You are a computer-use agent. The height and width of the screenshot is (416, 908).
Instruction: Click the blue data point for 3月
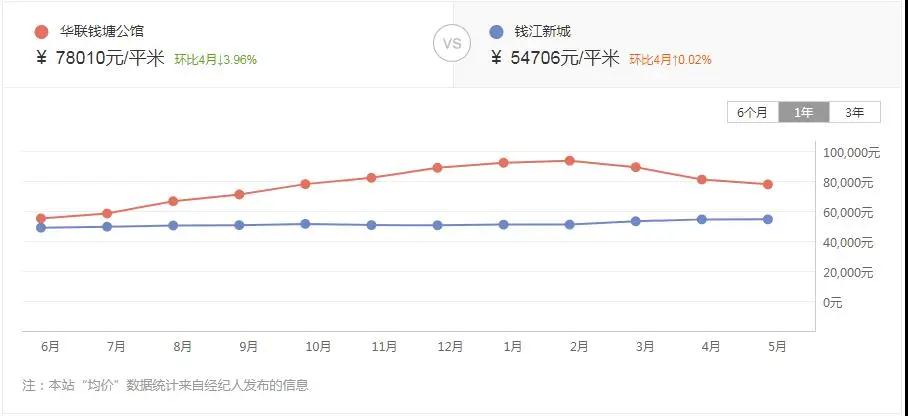[636, 221]
